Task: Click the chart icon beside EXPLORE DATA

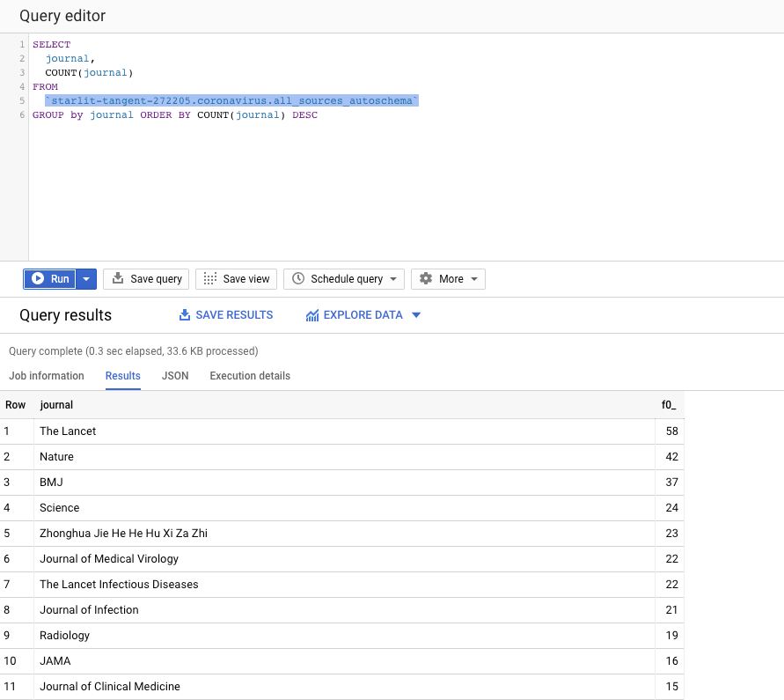Action: point(312,315)
